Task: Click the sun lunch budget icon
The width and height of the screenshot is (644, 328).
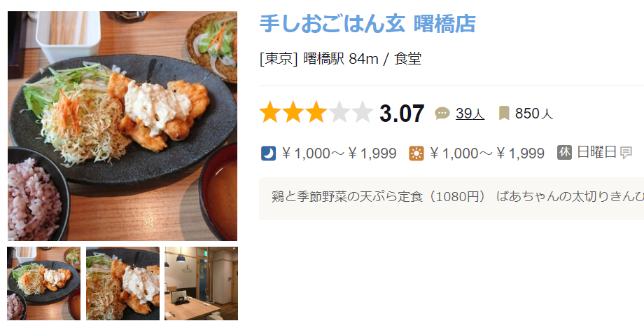Action: tap(416, 153)
